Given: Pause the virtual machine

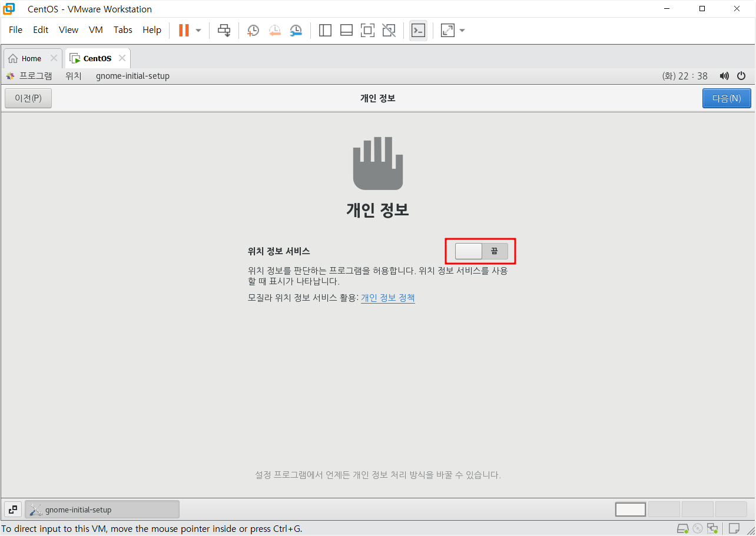Looking at the screenshot, I should click(x=184, y=30).
